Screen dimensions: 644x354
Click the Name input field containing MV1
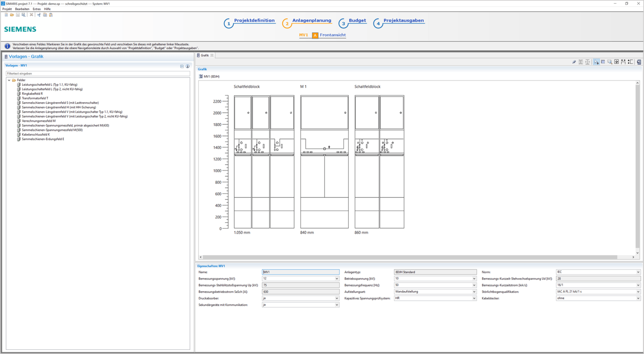point(300,272)
